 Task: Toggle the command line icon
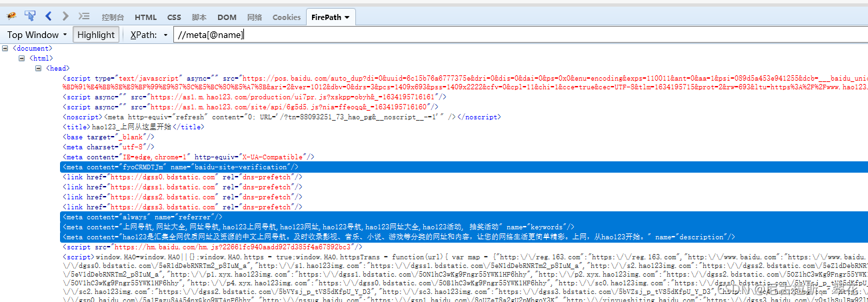pyautogui.click(x=83, y=16)
